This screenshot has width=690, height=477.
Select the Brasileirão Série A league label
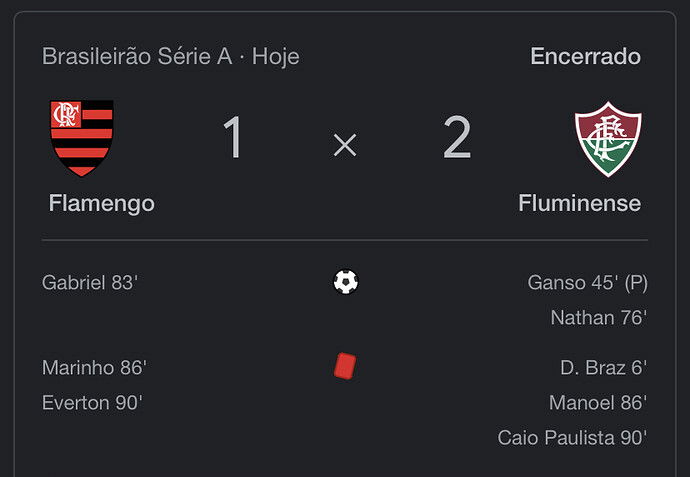[137, 57]
